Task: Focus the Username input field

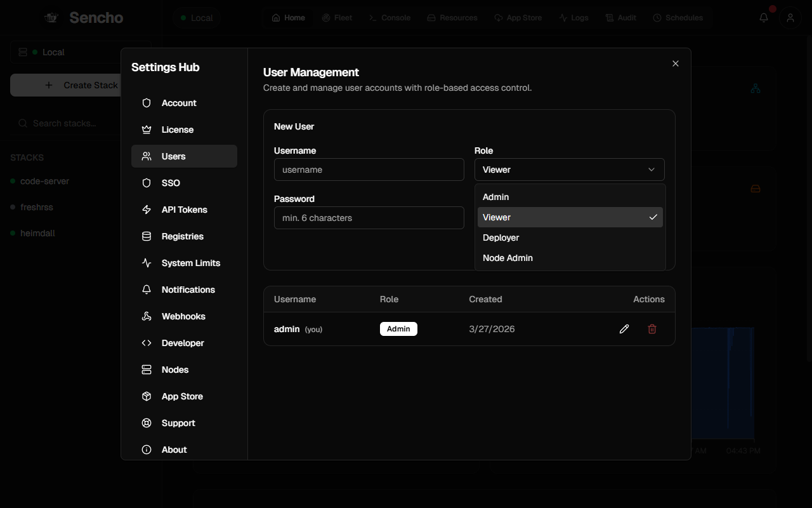Action: coord(369,170)
